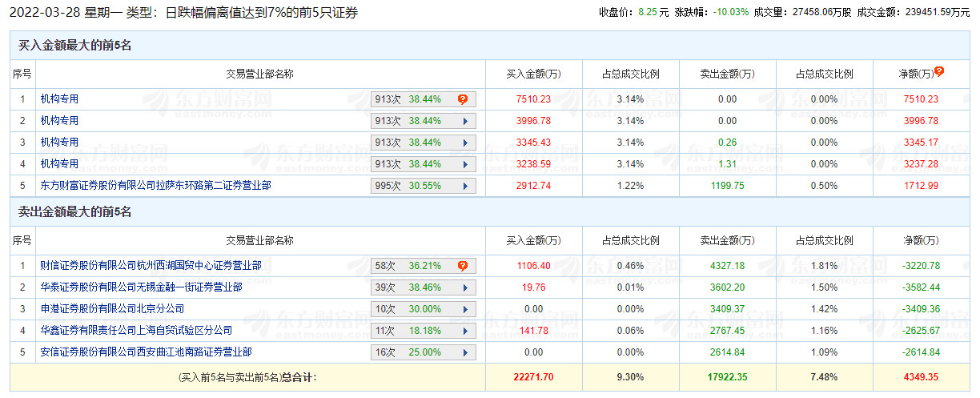
Task: Click net amount cell -3582.44
Action: click(x=919, y=287)
